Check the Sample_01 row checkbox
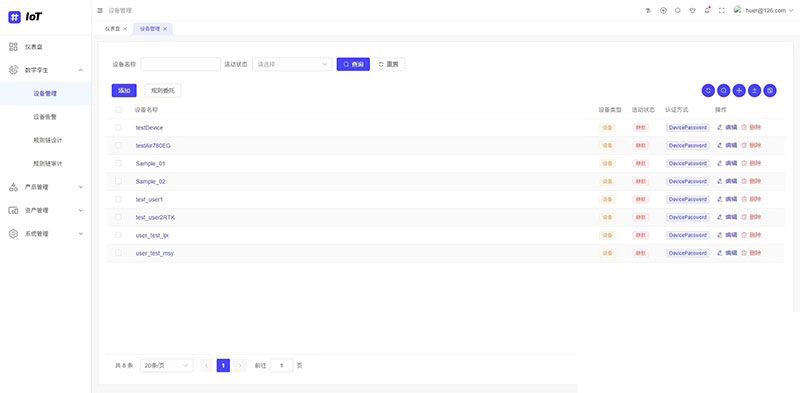The image size is (800, 393). (118, 163)
